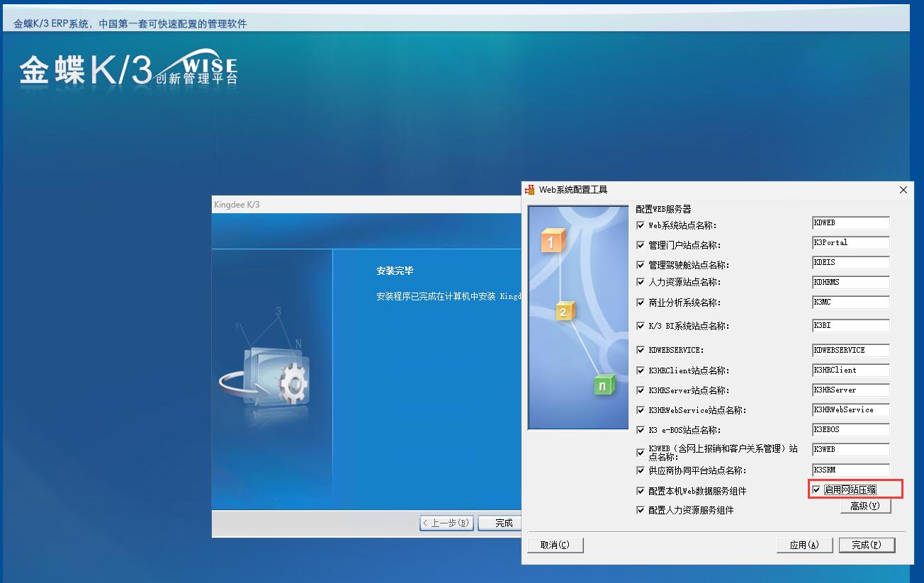Toggle the K3 e-BOS站点名称 checkbox
The width and height of the screenshot is (924, 583).
click(641, 430)
